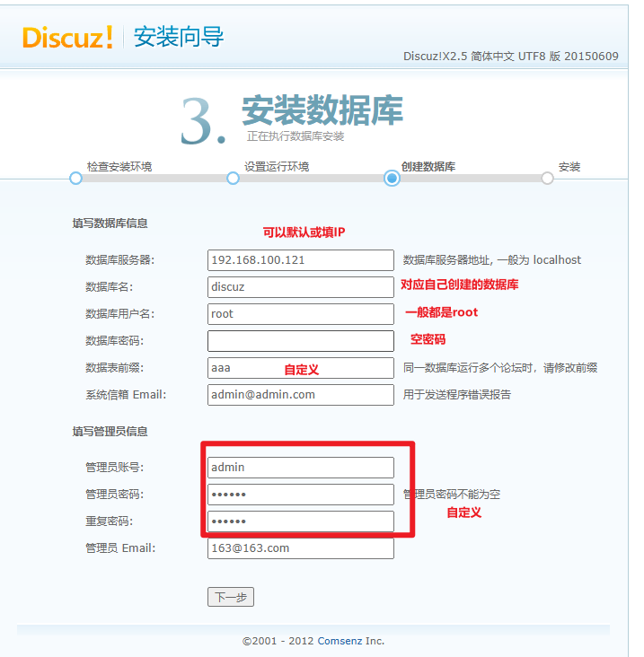Focus the 数据库服务器 input field
The image size is (644, 657).
pyautogui.click(x=301, y=260)
